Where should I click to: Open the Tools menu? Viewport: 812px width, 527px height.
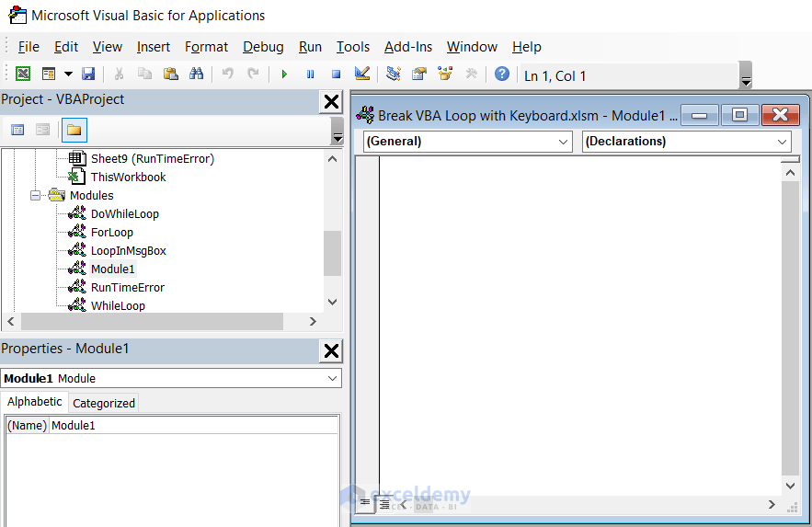352,47
